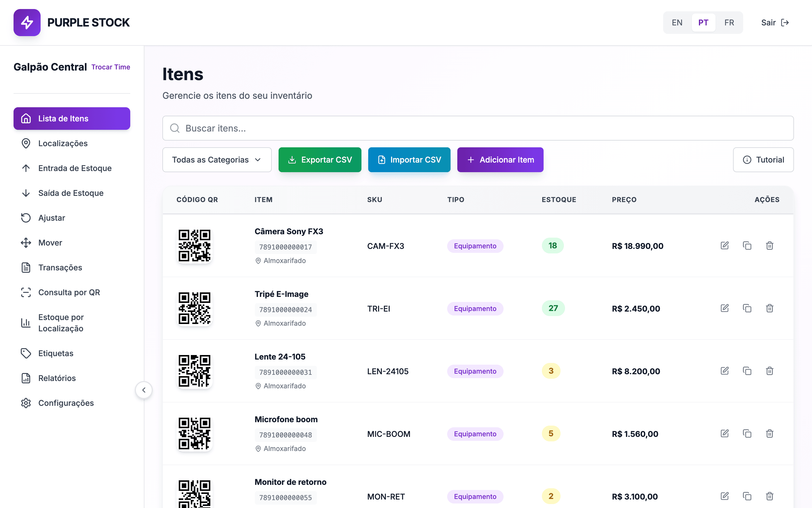
Task: Open the Tutorial button
Action: point(763,159)
